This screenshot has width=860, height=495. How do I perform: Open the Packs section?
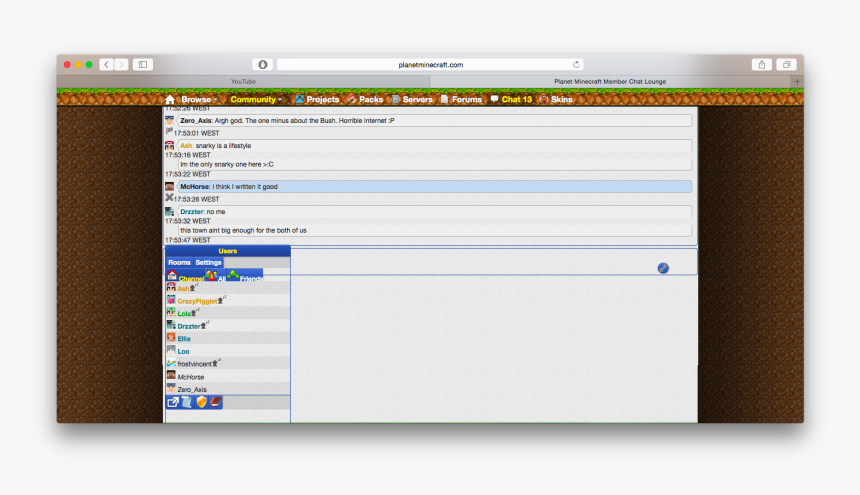(x=365, y=99)
